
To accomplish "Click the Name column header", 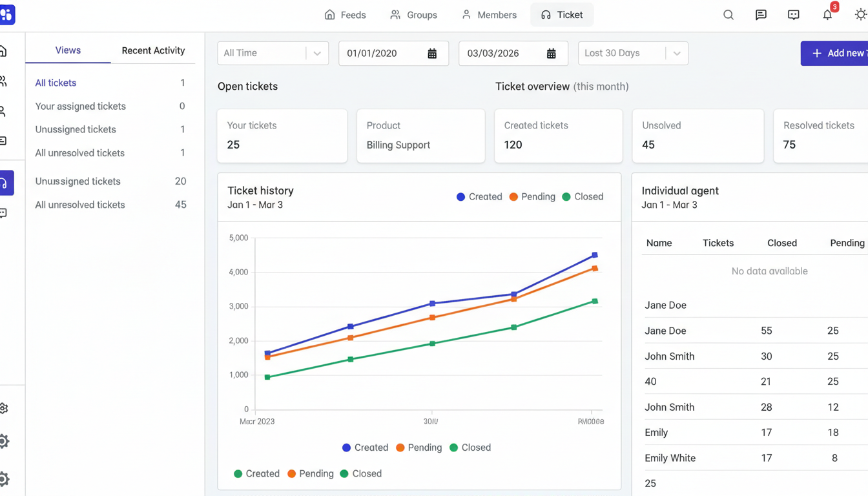I will (x=659, y=243).
